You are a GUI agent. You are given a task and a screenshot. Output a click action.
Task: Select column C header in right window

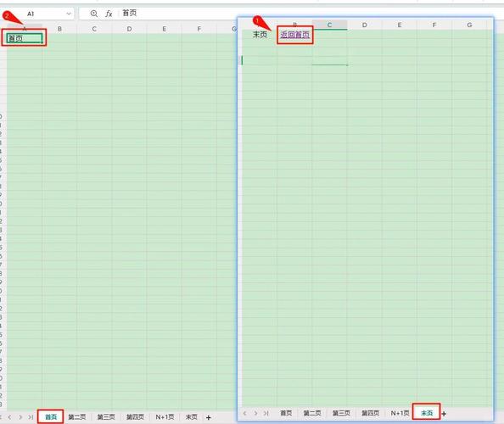[x=329, y=25]
